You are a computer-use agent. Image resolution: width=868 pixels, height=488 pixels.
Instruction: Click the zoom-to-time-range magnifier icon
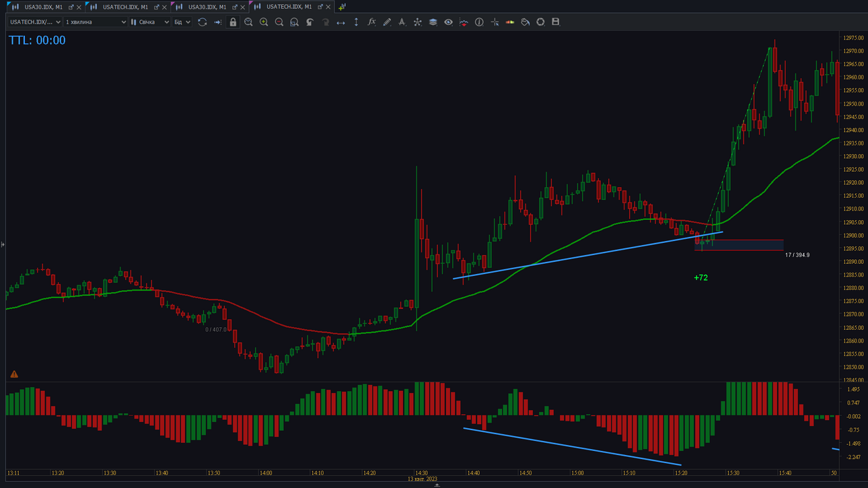click(248, 22)
